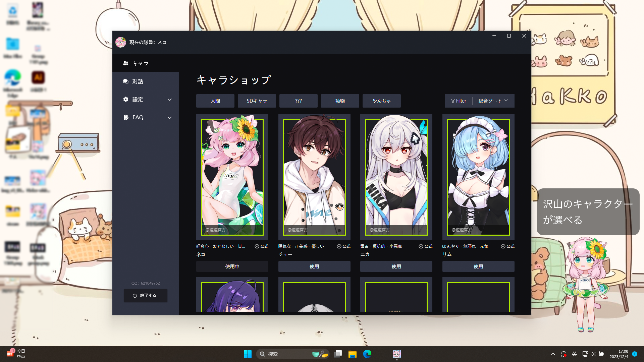This screenshot has height=362, width=644.
Task: Click the キャラ people icon in sidebar
Action: pos(126,63)
